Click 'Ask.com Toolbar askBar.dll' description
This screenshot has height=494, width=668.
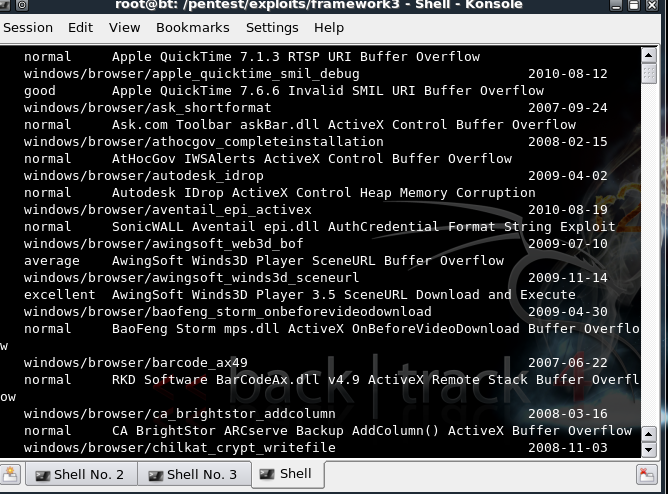(344, 125)
